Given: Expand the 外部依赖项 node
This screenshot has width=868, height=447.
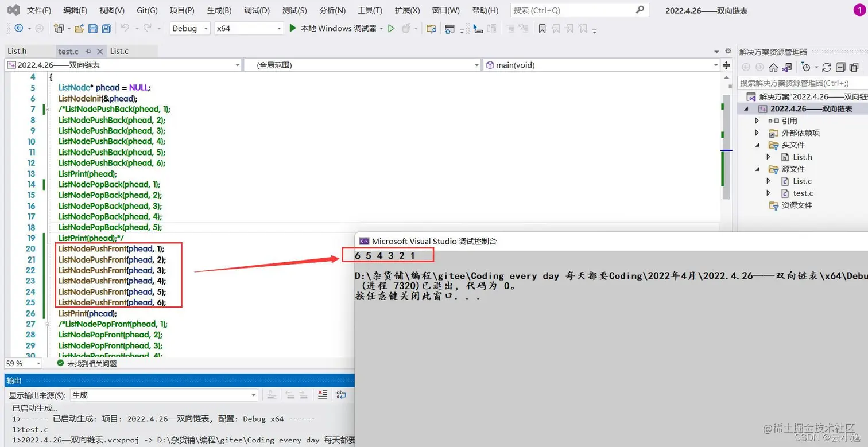Looking at the screenshot, I should [757, 133].
